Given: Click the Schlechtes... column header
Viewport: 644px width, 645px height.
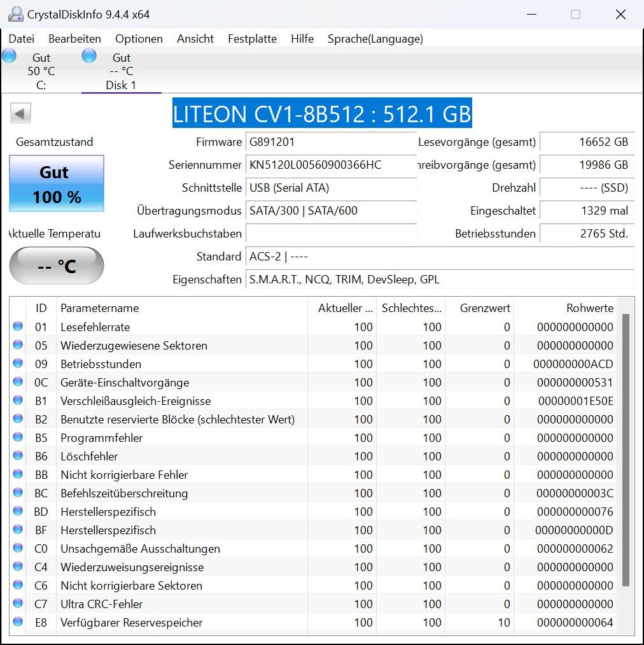Looking at the screenshot, I should pos(411,308).
